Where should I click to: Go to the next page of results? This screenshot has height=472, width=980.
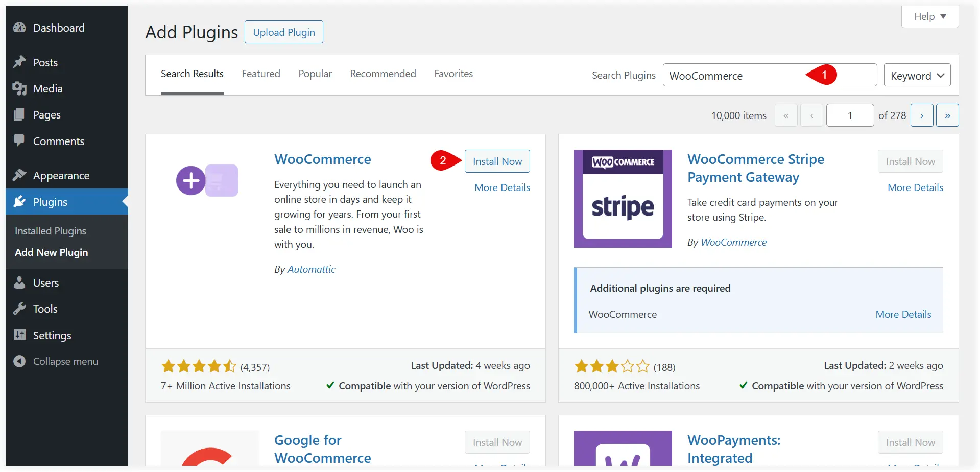pos(922,115)
